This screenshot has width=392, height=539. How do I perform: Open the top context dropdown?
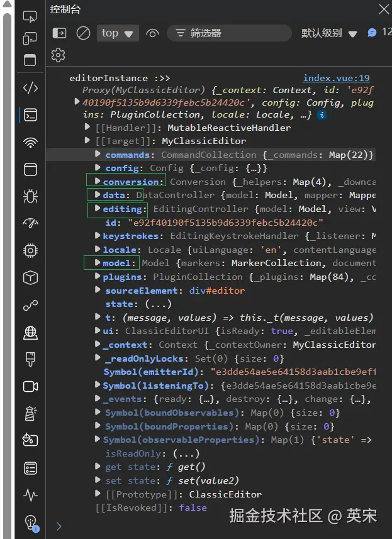118,33
